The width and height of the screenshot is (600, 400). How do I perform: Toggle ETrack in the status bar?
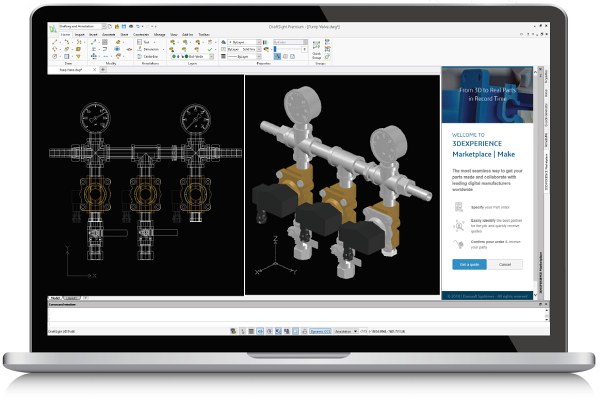(x=287, y=331)
